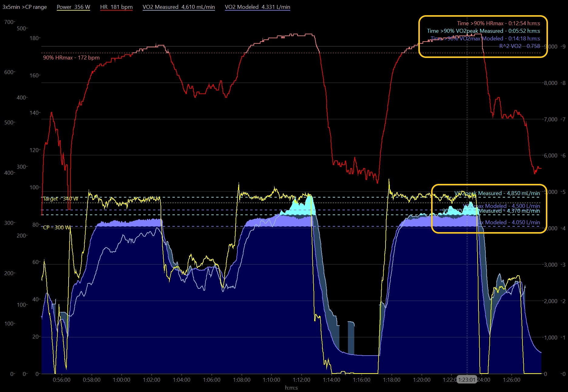Screen dimensions: 568x392
Task: Select the 'Target - 340 W' line label
Action: (61, 199)
